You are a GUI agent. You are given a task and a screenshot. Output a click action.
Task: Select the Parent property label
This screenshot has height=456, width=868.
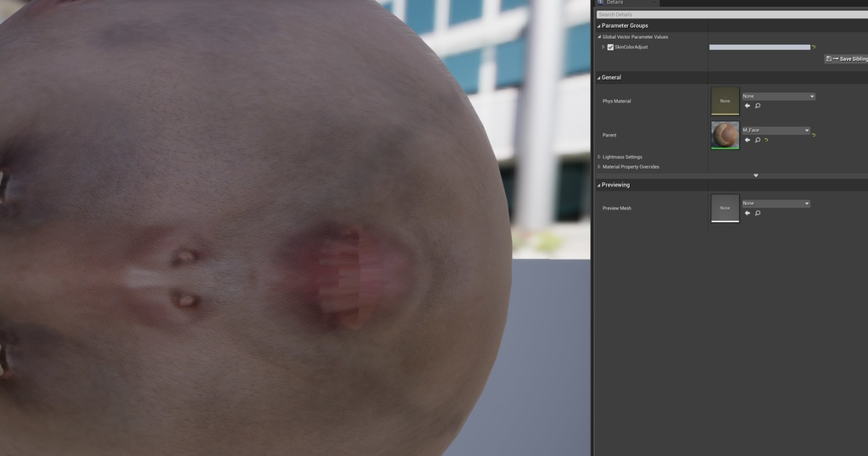[609, 135]
